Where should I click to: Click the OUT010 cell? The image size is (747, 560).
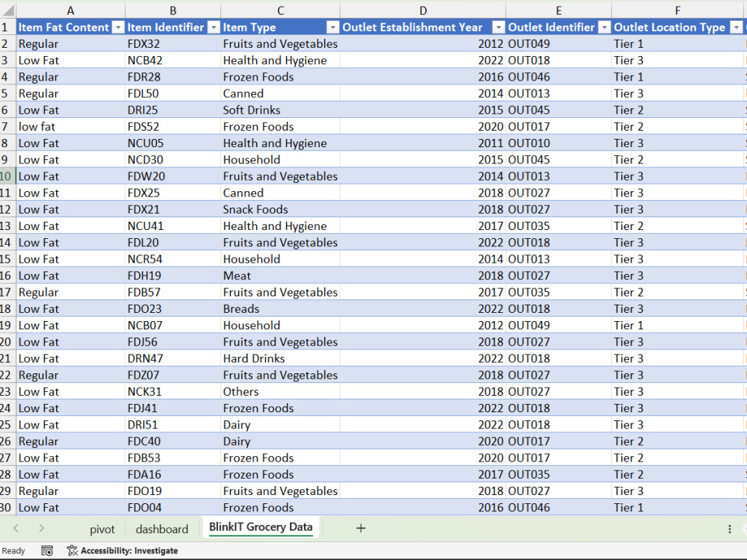click(558, 143)
